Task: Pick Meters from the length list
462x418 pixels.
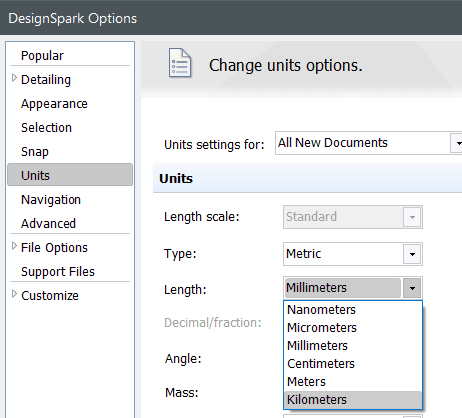Action: pos(353,382)
